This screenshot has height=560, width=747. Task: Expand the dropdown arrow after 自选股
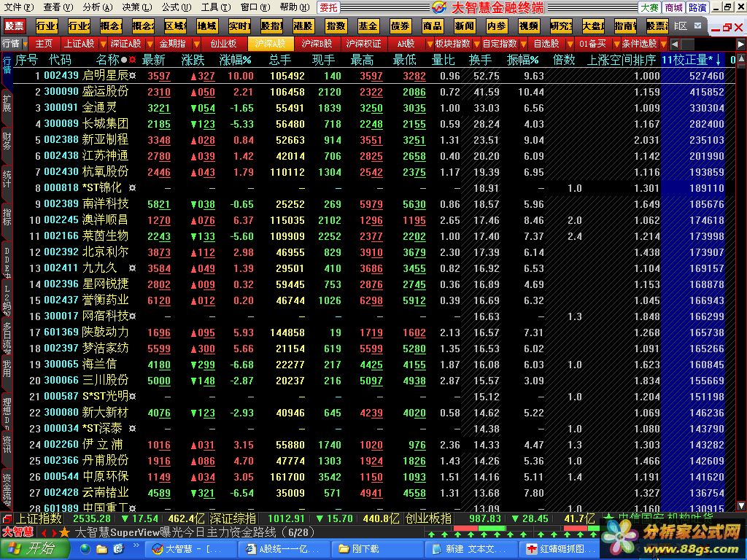[x=570, y=44]
